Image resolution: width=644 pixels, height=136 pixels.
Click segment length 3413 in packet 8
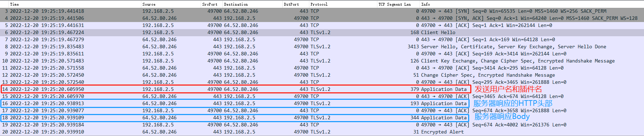[413, 47]
